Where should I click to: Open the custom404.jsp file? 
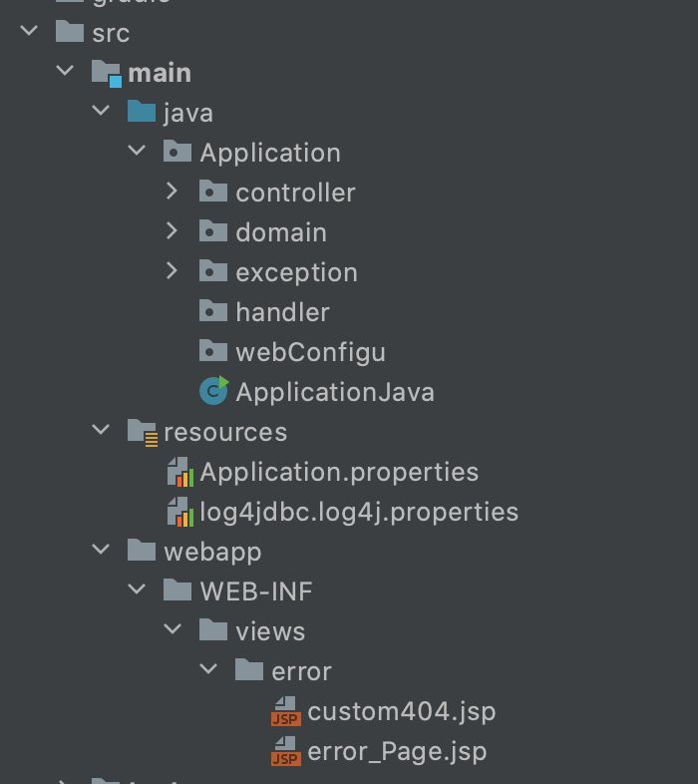click(402, 712)
